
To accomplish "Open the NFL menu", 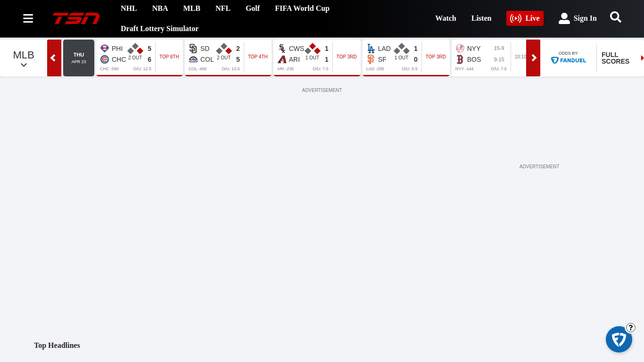I will pos(223,8).
